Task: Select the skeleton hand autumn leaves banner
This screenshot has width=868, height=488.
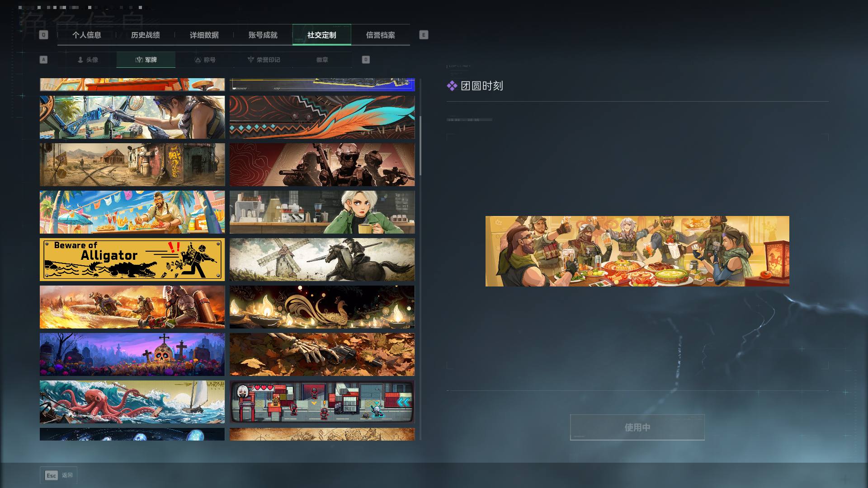Action: (x=322, y=355)
